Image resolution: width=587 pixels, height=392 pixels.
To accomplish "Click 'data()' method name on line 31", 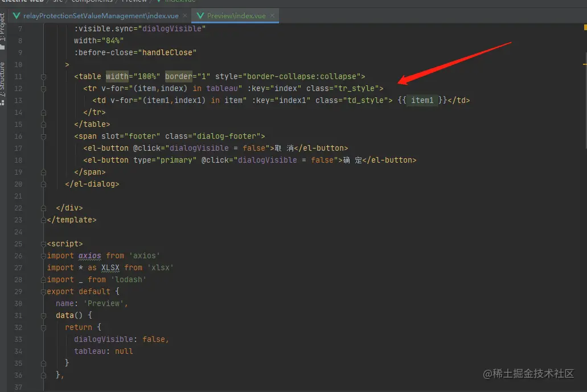I will coord(69,316).
